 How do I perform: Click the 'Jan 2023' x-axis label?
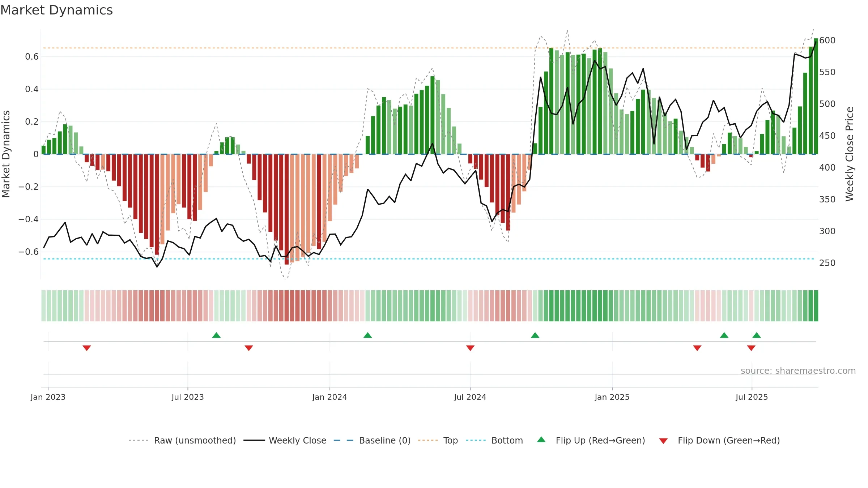tap(48, 397)
